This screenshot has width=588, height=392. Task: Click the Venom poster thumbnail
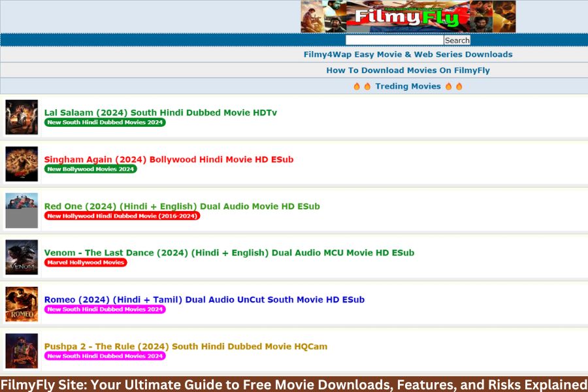click(x=22, y=257)
